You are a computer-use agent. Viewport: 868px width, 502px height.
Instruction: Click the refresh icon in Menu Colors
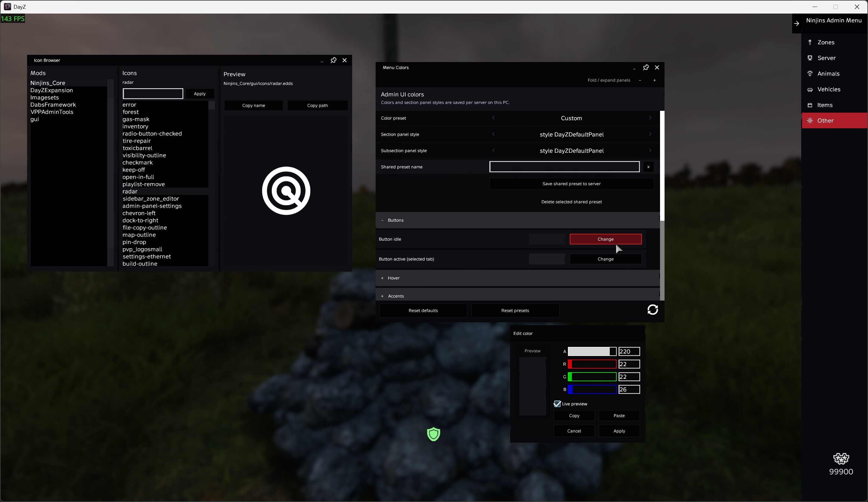pos(653,310)
